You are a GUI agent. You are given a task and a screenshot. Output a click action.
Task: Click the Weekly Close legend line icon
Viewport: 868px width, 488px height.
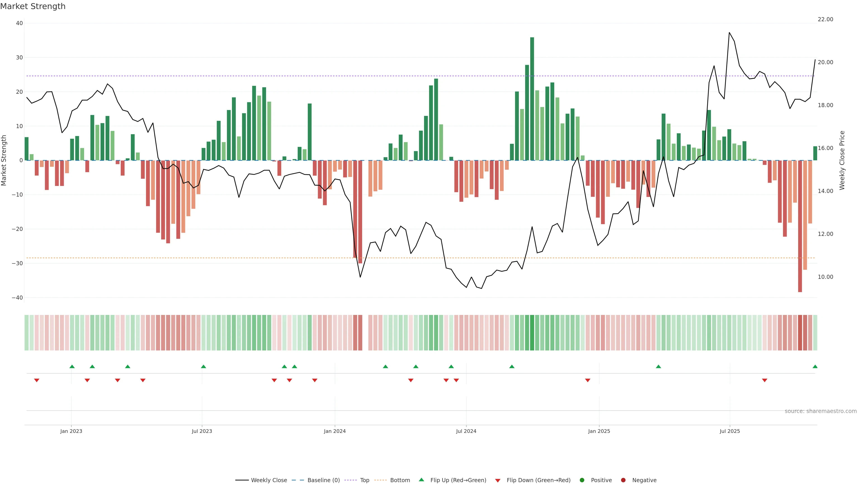[242, 480]
